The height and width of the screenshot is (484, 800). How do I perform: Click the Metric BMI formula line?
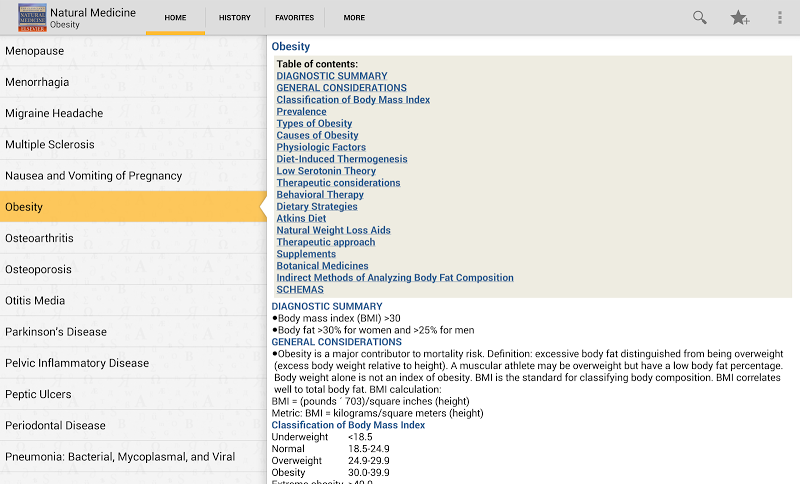377,413
